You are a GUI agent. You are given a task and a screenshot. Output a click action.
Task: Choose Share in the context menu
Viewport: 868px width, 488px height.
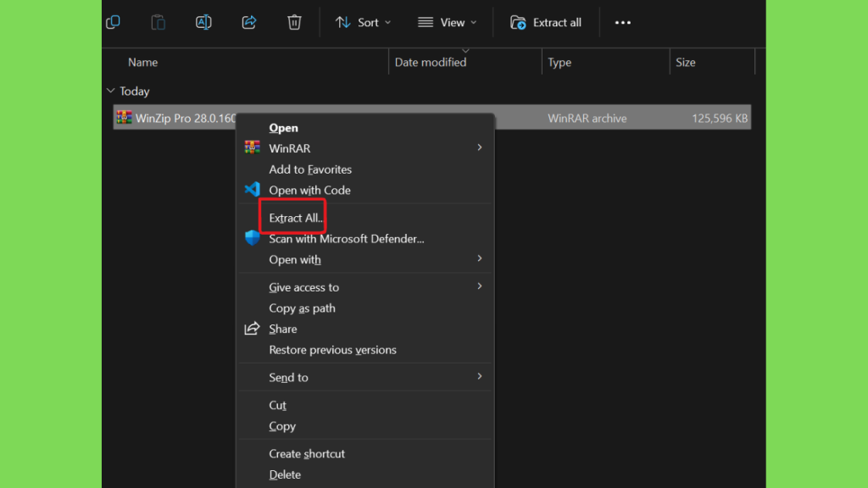point(283,330)
